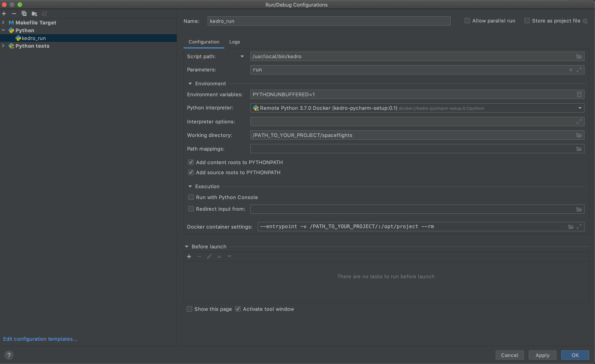Click the Add New Configuration plus icon

click(4, 14)
